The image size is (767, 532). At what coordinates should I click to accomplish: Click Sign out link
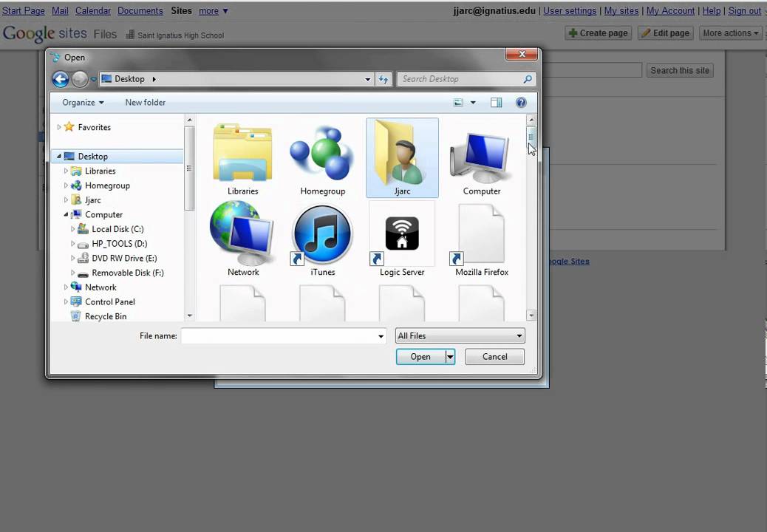tap(745, 11)
